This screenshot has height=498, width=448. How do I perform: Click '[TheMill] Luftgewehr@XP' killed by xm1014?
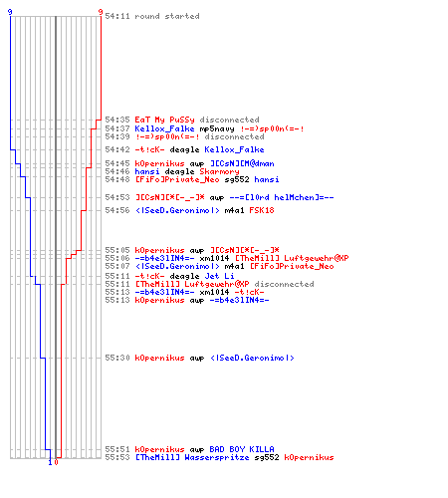(x=292, y=258)
